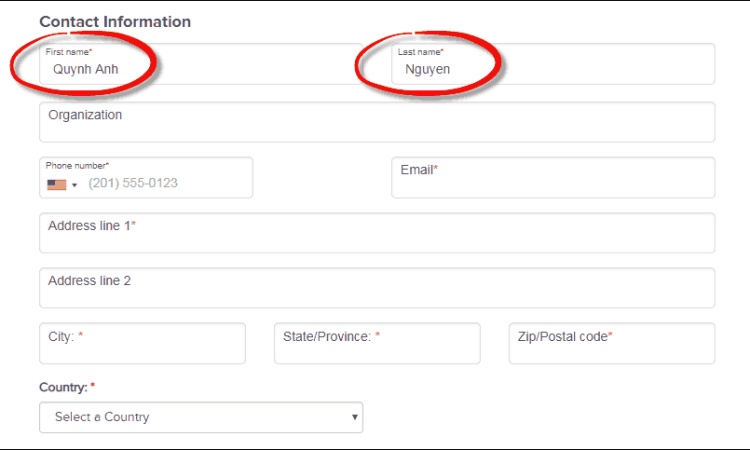Click the small First name label

point(68,51)
